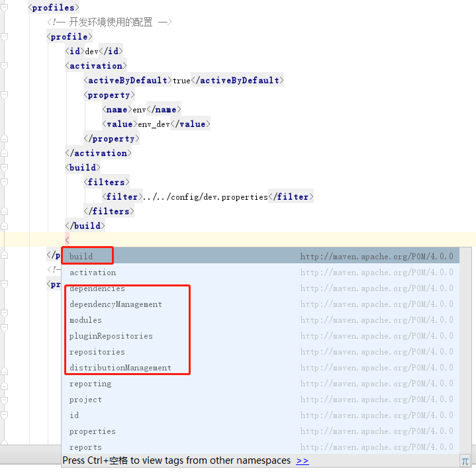
Task: Click the closing filter tag name
Action: pos(293,197)
